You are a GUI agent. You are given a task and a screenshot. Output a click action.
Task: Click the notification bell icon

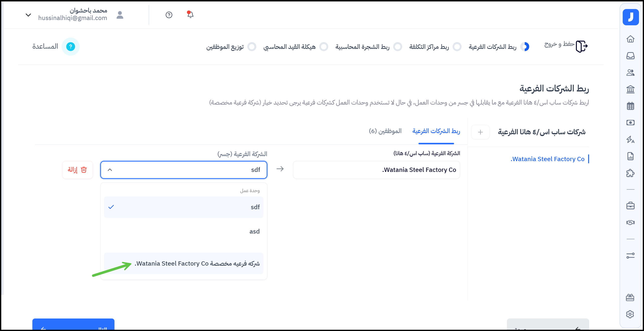point(190,15)
